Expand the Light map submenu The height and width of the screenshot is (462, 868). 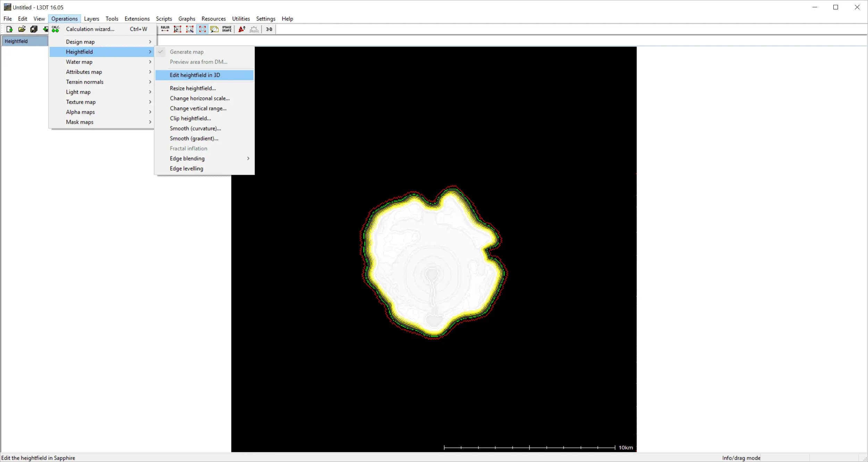[102, 92]
